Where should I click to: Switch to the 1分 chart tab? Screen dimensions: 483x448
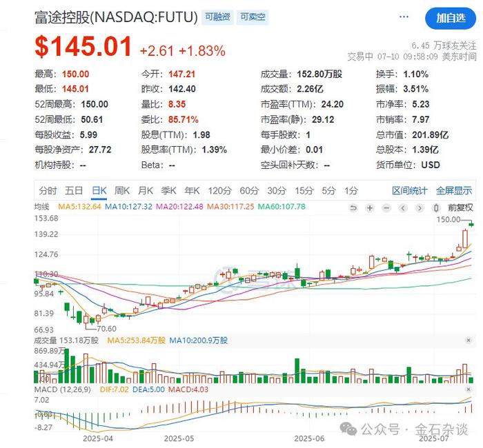pos(351,191)
